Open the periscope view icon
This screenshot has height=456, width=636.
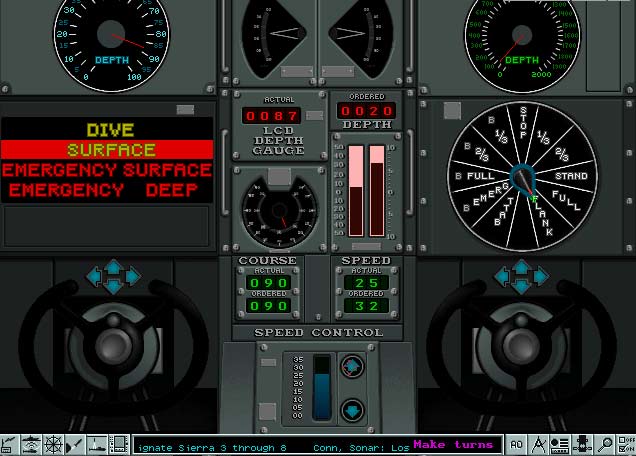point(99,444)
